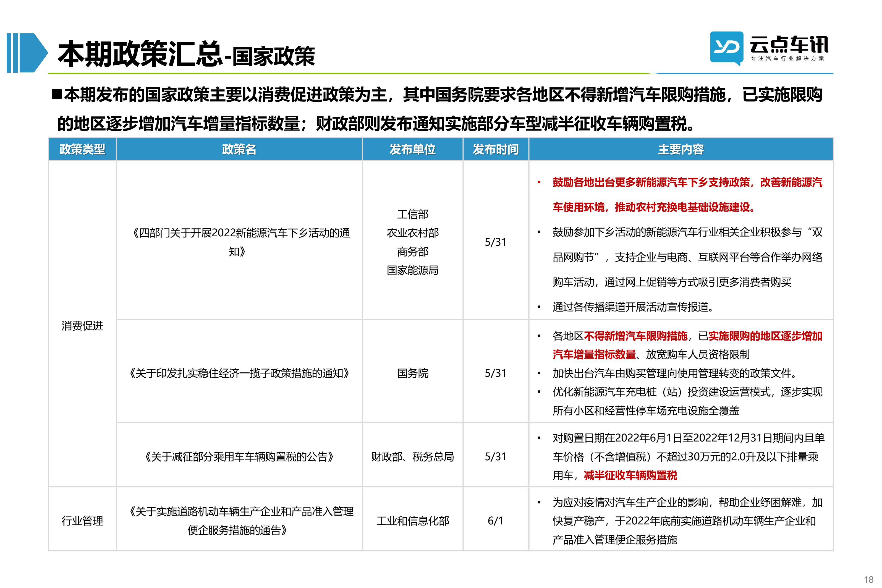Viewport: 882px width, 588px height.
Task: Click the 5/31 date in the 财政部、税务总局 row
Action: point(496,456)
